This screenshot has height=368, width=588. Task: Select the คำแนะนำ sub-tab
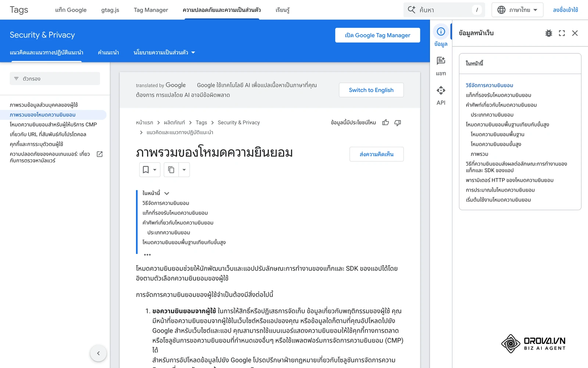pyautogui.click(x=108, y=53)
